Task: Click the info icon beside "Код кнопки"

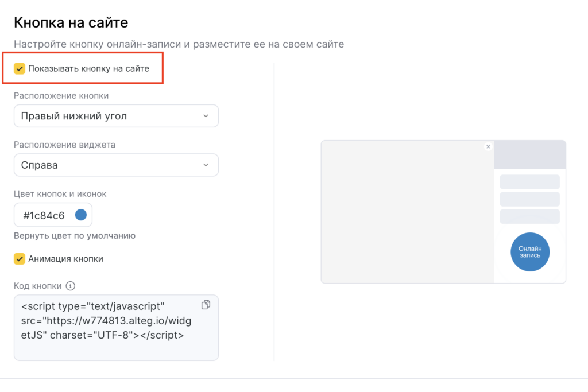Action: (71, 286)
